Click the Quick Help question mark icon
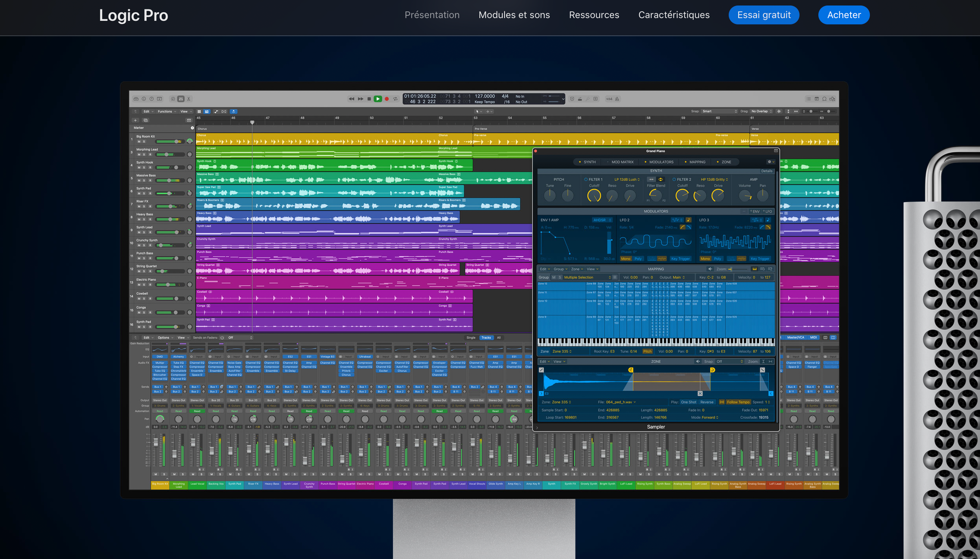 151,99
